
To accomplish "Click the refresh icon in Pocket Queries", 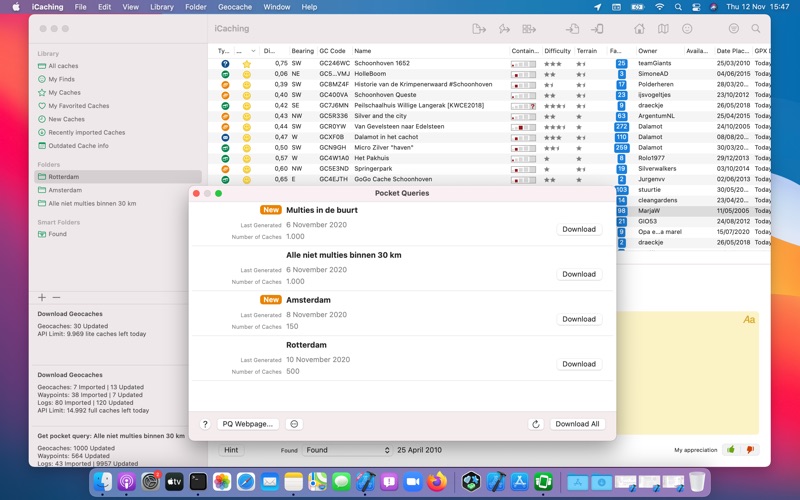I will (x=536, y=424).
